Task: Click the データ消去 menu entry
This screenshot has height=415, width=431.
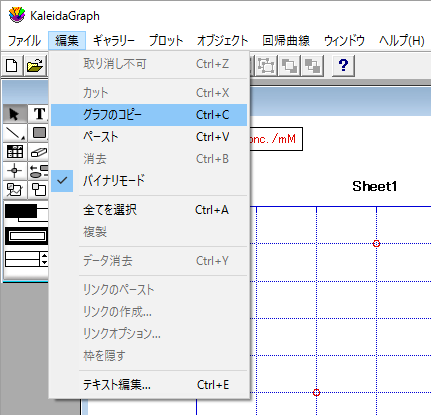Action: pos(149,261)
